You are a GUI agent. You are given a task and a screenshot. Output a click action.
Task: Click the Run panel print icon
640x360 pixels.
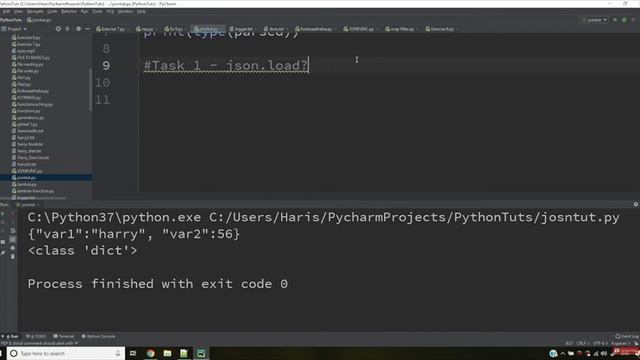(x=13, y=248)
